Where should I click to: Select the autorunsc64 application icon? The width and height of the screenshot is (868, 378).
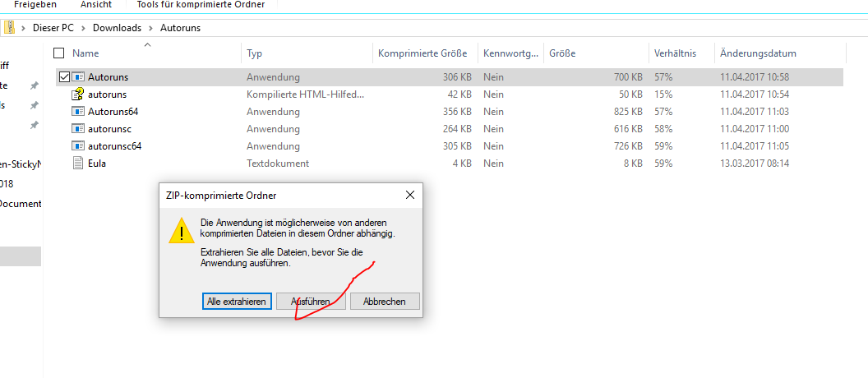[78, 146]
